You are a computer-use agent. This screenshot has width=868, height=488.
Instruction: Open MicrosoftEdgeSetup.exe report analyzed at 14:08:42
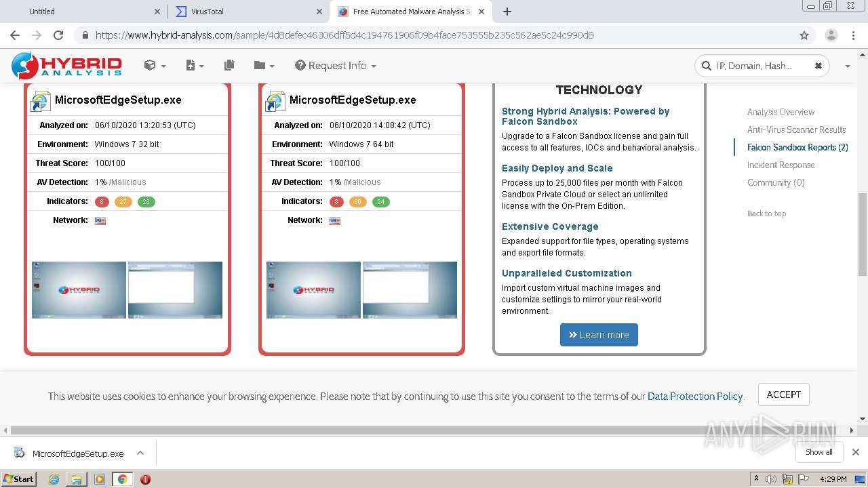353,100
